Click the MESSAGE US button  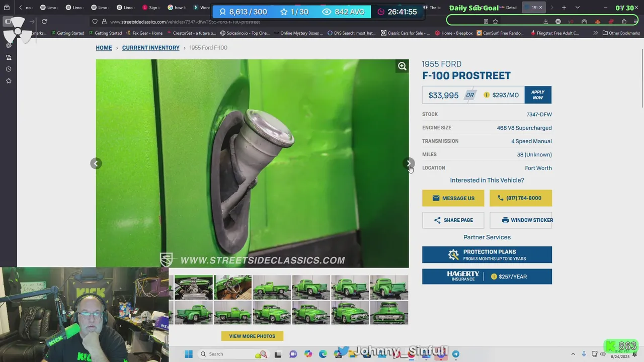click(453, 198)
